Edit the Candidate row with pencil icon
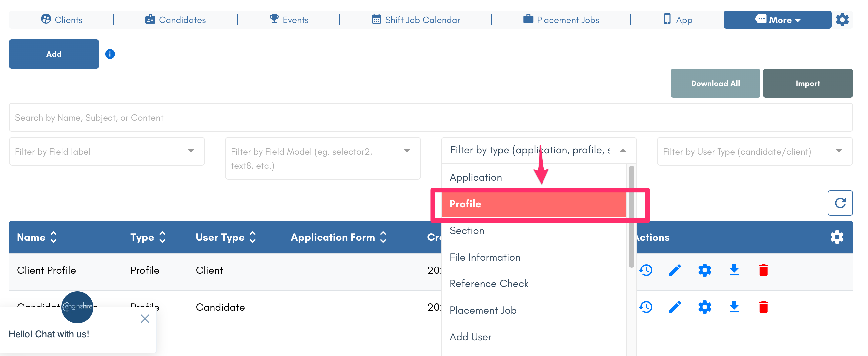The height and width of the screenshot is (356, 868). pos(675,307)
